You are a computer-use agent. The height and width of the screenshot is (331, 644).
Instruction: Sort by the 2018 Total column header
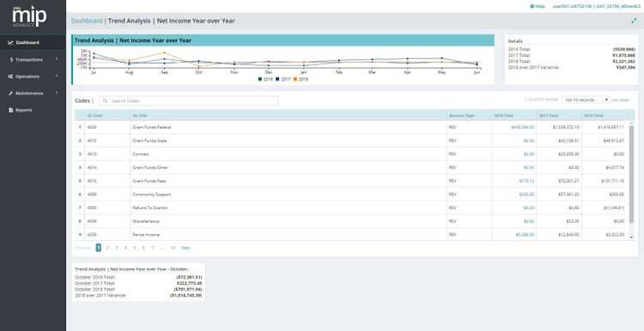(x=513, y=116)
